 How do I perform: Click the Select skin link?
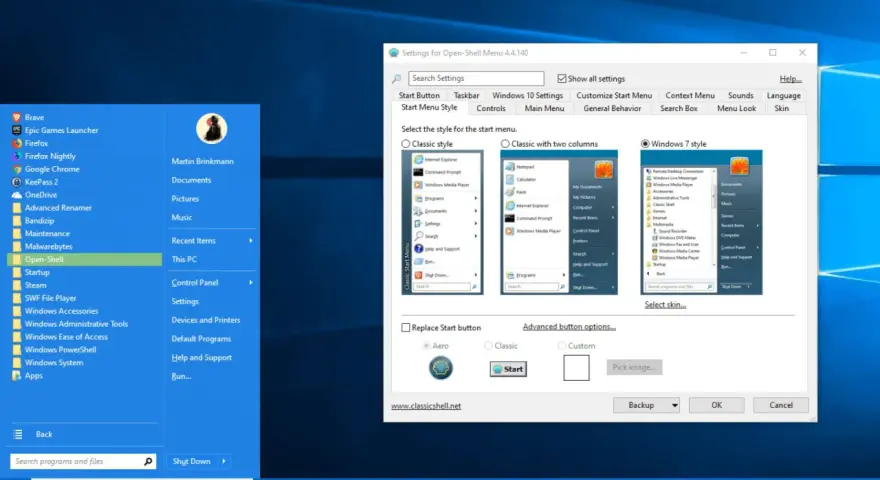pos(665,305)
